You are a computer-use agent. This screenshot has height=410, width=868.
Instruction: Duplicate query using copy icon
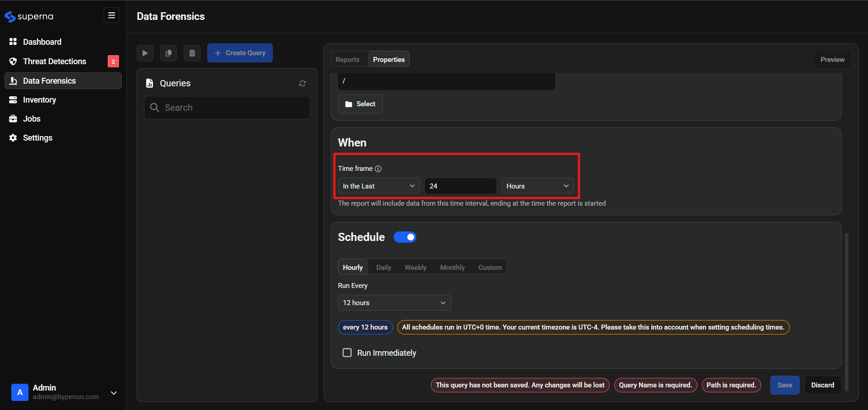click(168, 53)
